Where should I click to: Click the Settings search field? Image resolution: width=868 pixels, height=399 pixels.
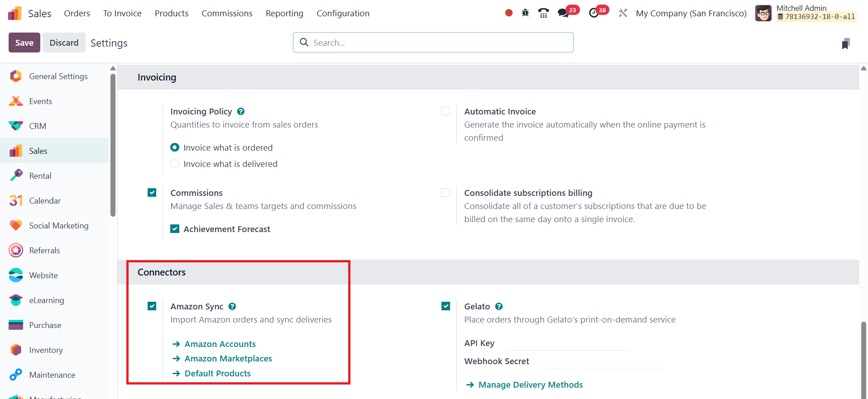pos(433,43)
